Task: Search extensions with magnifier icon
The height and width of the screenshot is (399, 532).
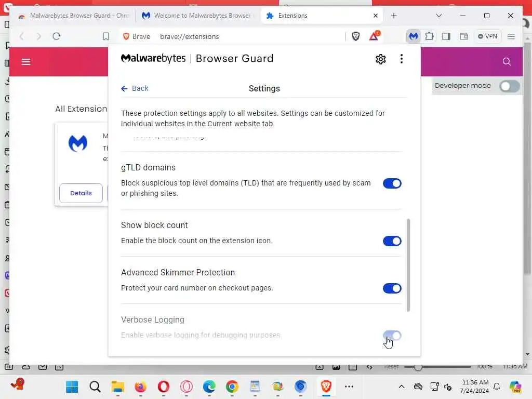Action: point(507,62)
